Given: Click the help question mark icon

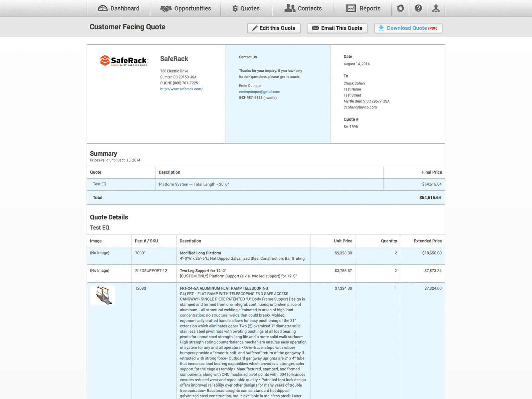Looking at the screenshot, I should [x=418, y=8].
